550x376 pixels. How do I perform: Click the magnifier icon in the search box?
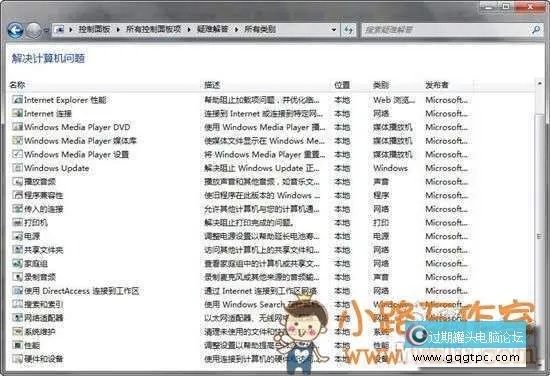536,30
